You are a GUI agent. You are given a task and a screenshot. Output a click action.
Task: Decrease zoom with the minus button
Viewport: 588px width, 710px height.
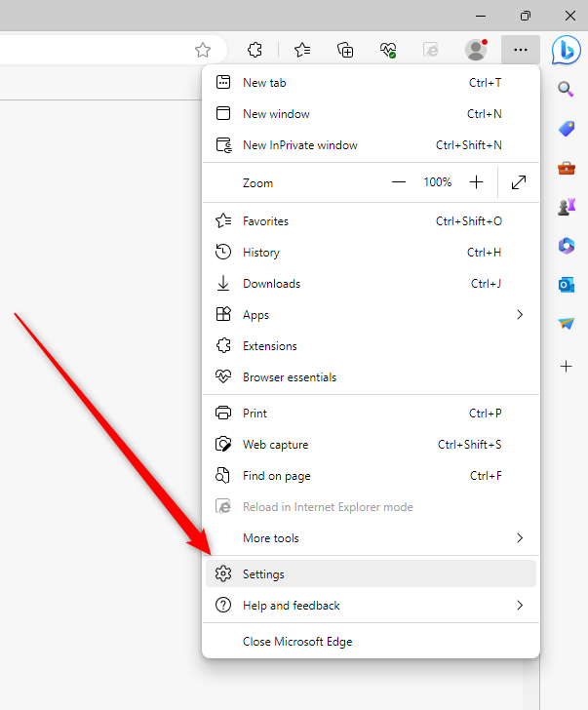coord(399,182)
